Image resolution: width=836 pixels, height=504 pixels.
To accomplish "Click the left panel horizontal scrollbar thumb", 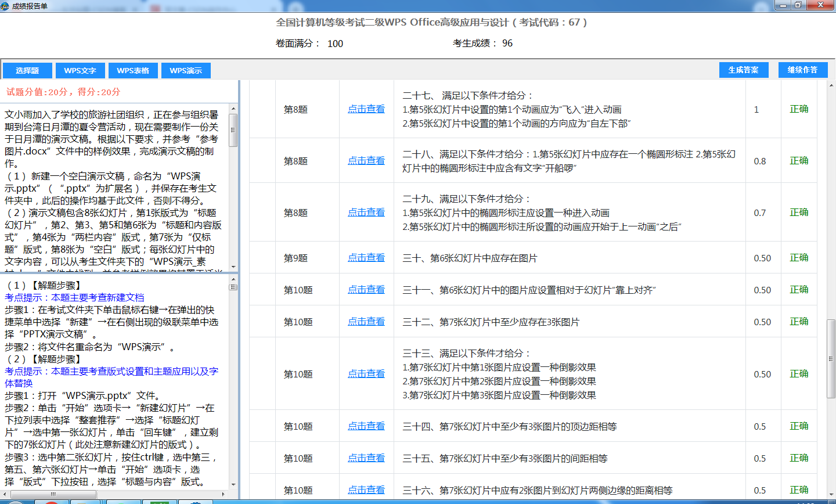I will coord(53,494).
